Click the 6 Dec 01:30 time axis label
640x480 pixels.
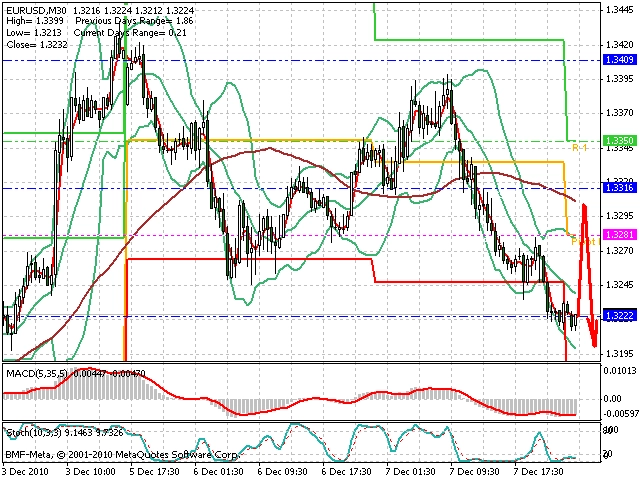pos(219,471)
